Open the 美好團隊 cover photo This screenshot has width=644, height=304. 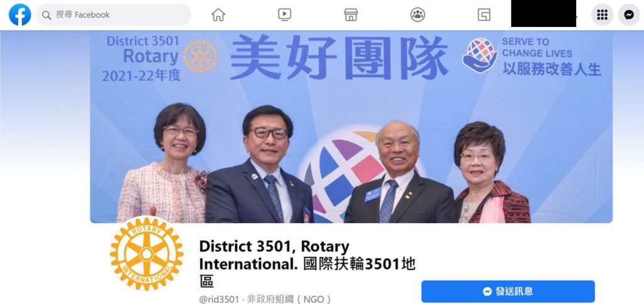click(351, 127)
